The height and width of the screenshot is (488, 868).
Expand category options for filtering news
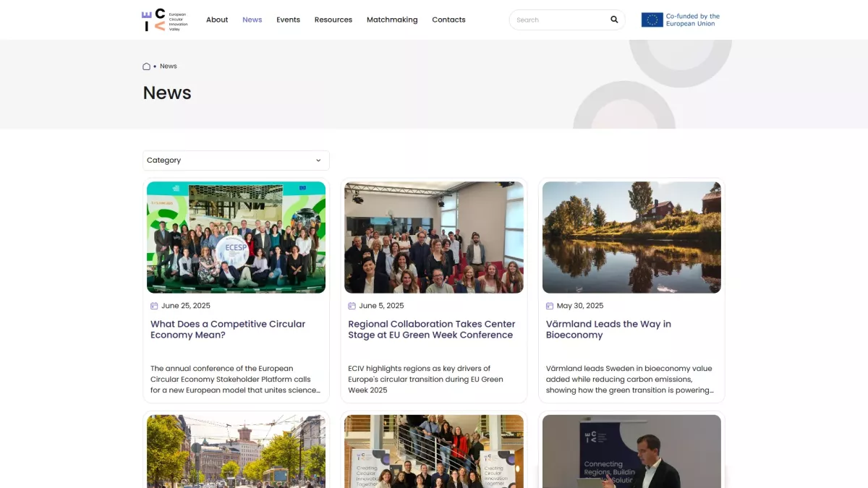point(235,160)
